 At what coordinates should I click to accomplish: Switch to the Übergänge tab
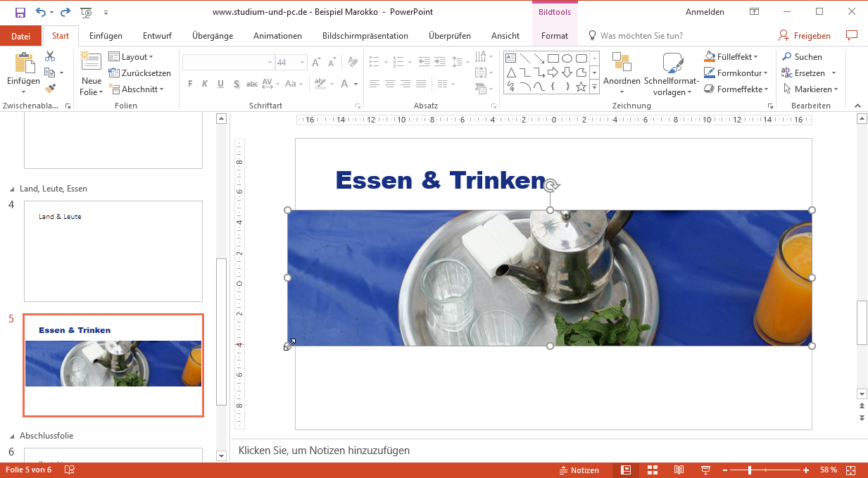coord(213,36)
